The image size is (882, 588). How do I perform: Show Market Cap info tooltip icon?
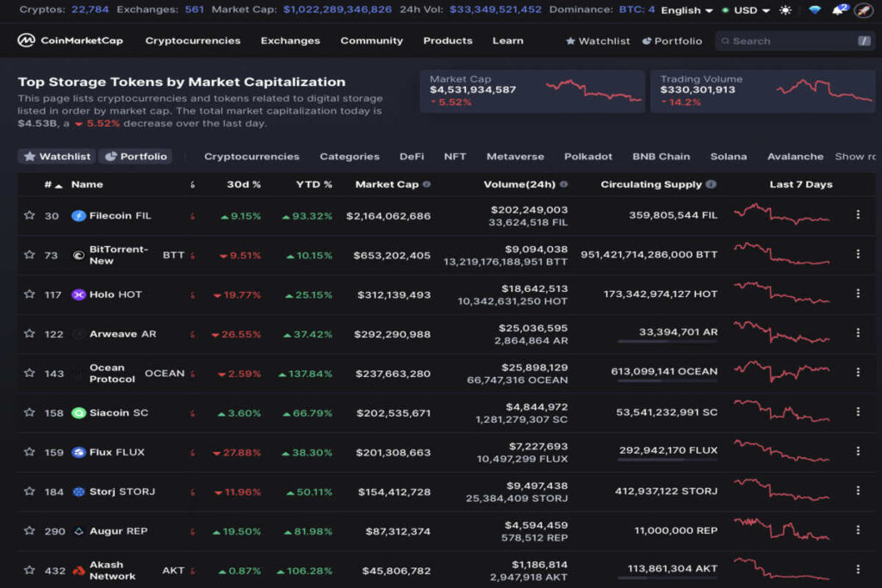427,184
